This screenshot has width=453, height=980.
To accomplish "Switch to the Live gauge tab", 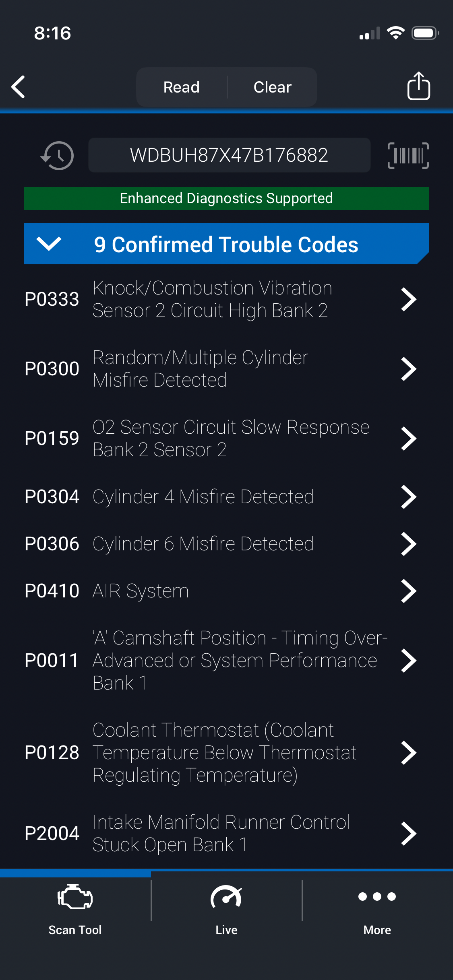I will point(226,908).
